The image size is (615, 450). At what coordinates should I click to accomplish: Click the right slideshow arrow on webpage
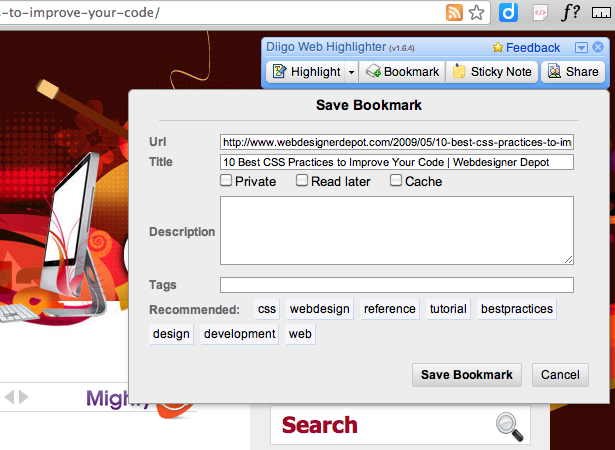click(x=23, y=397)
